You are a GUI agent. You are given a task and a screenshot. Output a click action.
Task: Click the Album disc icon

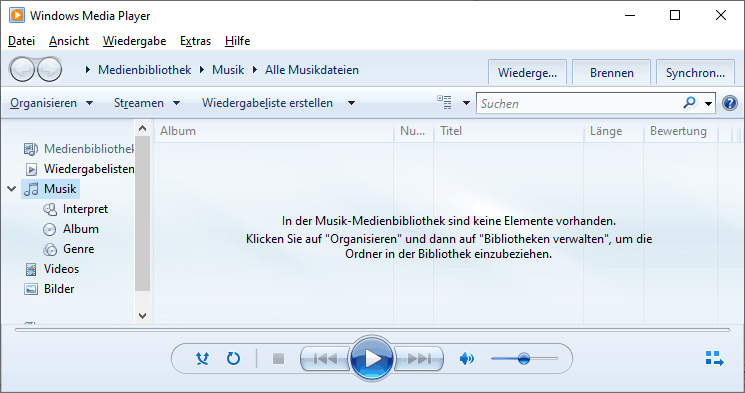(x=49, y=230)
